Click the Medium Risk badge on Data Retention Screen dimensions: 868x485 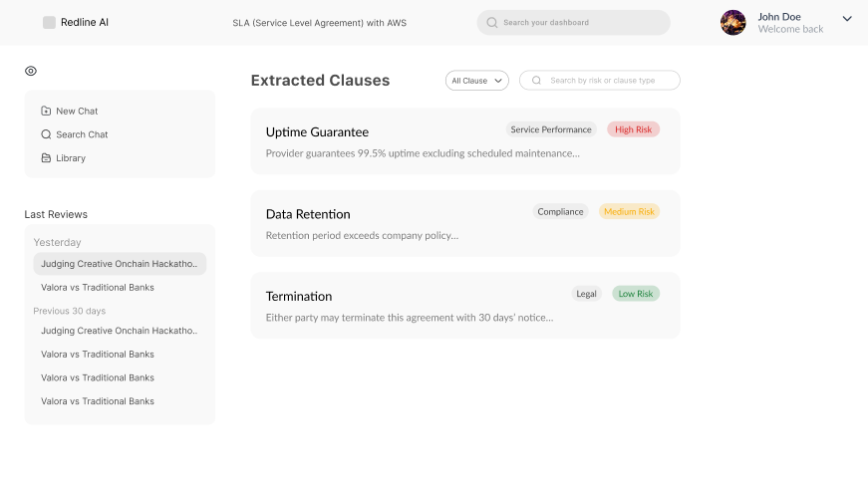(x=629, y=211)
